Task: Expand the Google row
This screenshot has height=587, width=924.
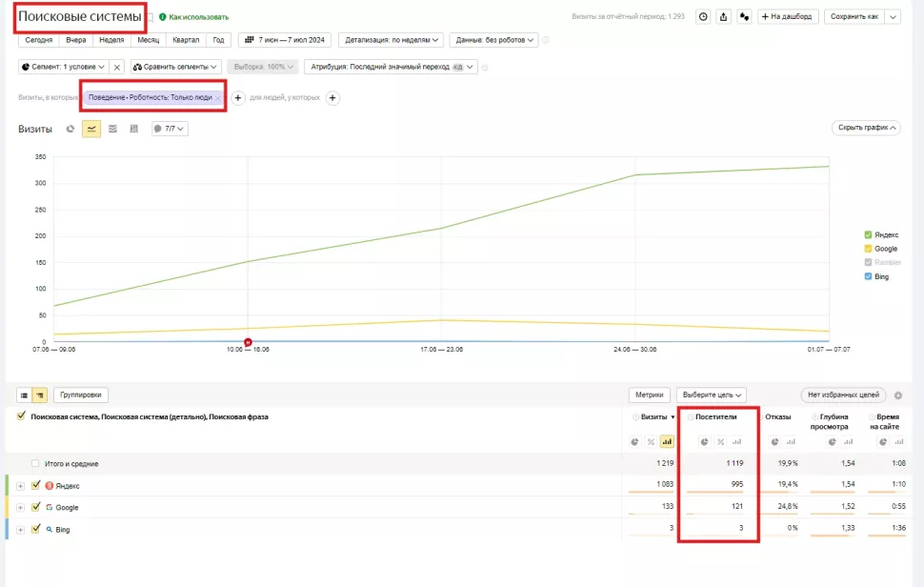Action: click(x=20, y=508)
